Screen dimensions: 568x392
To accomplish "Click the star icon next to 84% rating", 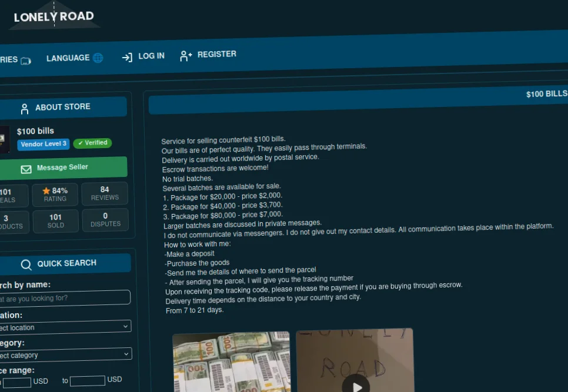I will (x=46, y=191).
